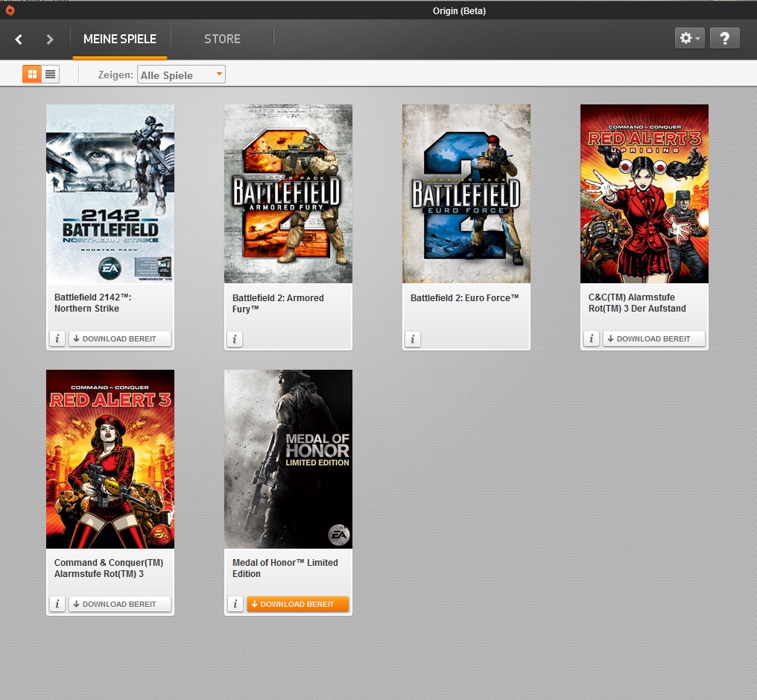This screenshot has width=757, height=700.
Task: Show info for Battlefield 2142 Northern Strike
Action: pyautogui.click(x=57, y=338)
